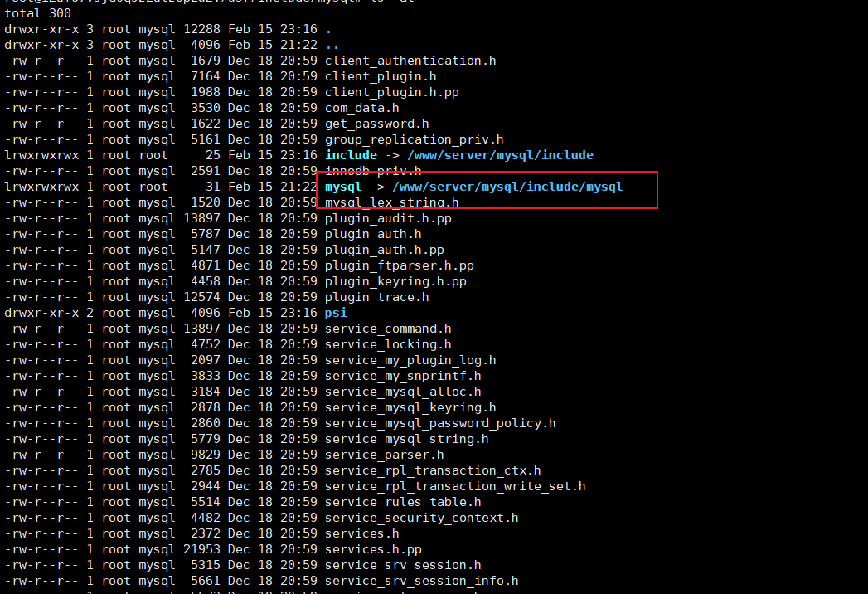Click the psi directory name

(336, 313)
